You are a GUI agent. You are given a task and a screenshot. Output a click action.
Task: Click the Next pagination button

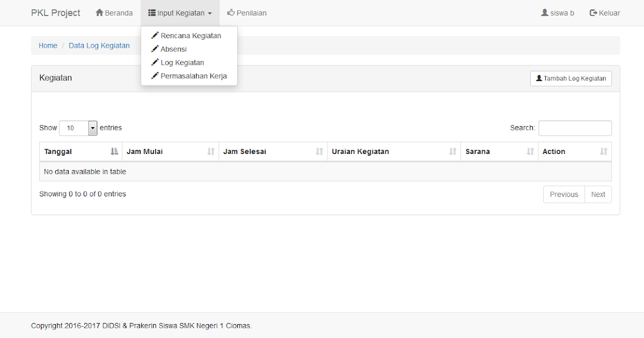pyautogui.click(x=598, y=194)
